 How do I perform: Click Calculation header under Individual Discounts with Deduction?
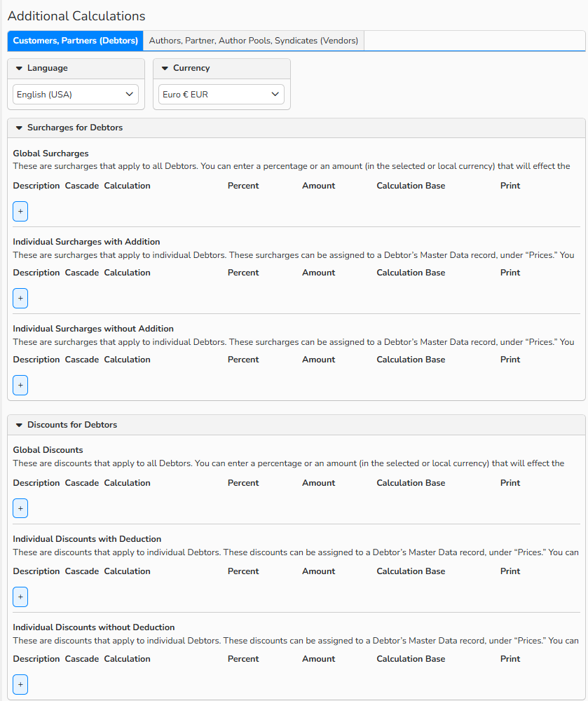click(x=127, y=571)
